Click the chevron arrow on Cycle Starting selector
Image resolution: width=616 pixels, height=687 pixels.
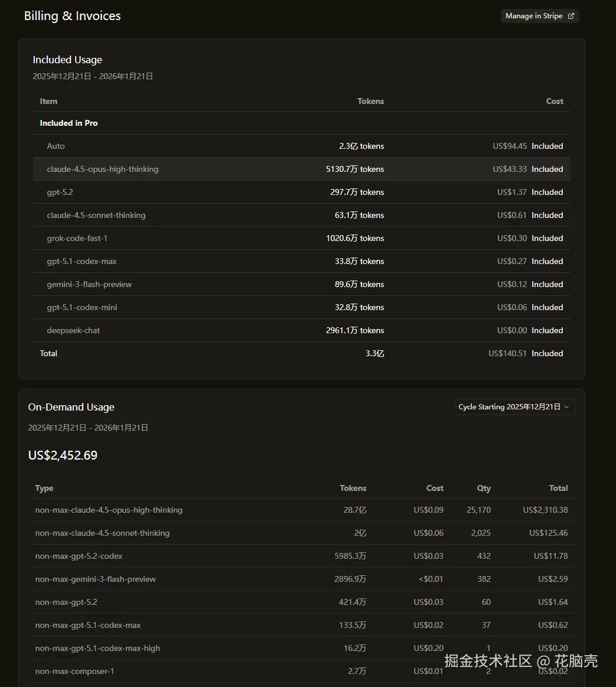click(566, 407)
